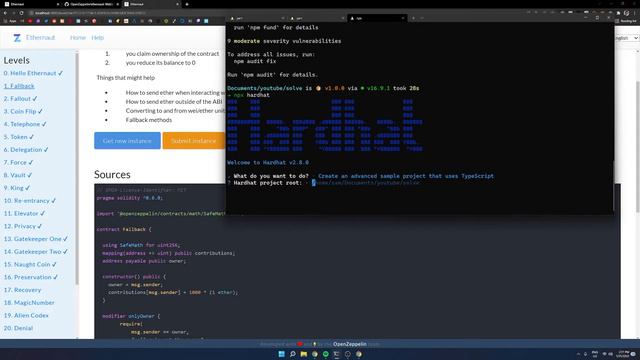640x360 pixels.
Task: Select level 14. Gatekeeper Two
Action: pos(36,251)
